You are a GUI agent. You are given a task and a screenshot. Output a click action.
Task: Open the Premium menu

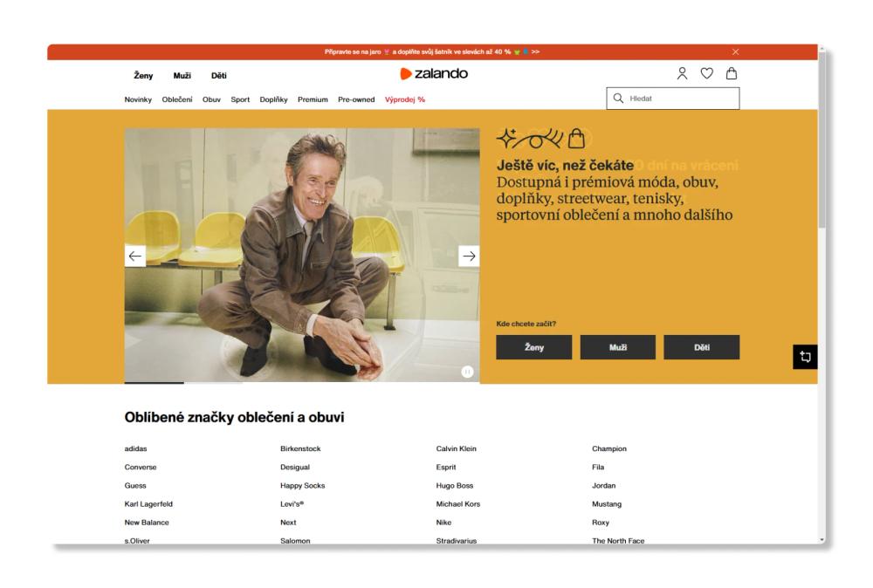pyautogui.click(x=313, y=99)
